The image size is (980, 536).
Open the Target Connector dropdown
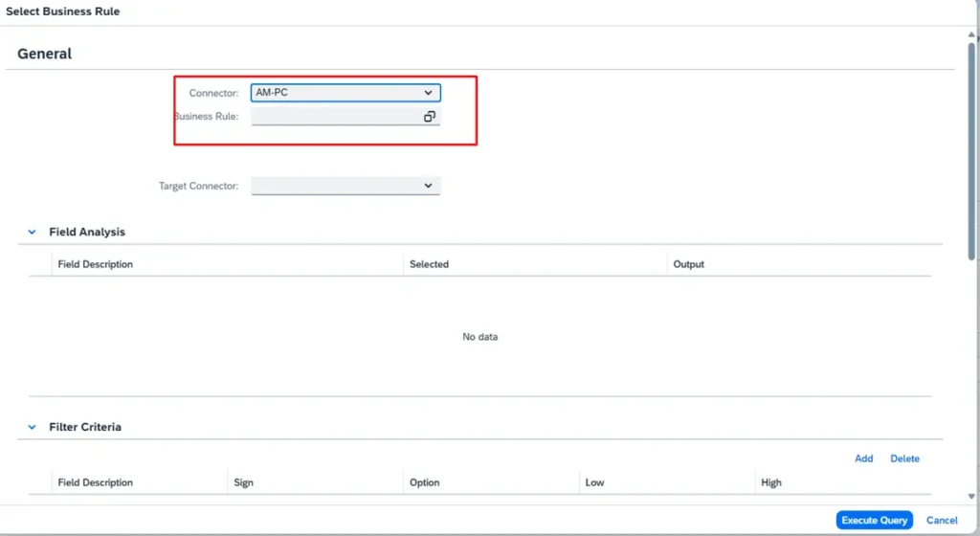(345, 186)
